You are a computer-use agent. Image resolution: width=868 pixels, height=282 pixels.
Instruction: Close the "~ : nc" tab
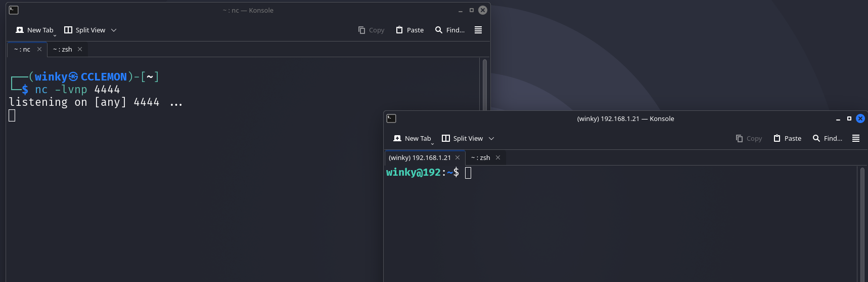coord(39,50)
